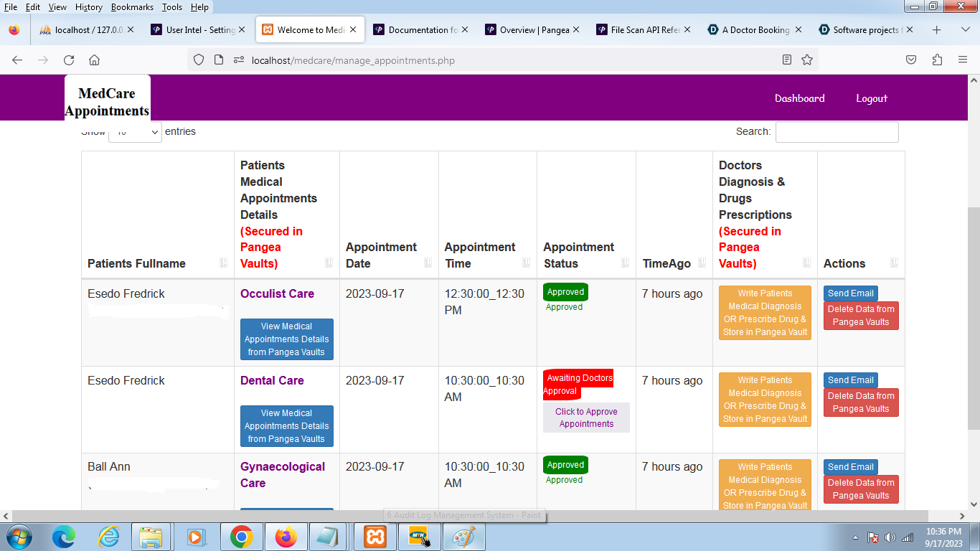The width and height of the screenshot is (980, 551).
Task: Click Approve Appointments for Dental Care
Action: coord(586,417)
